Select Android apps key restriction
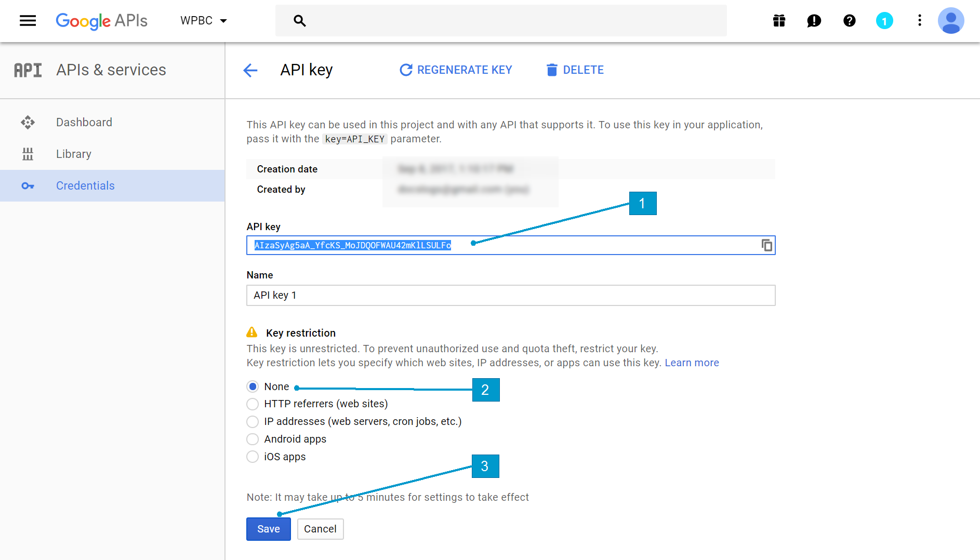 click(x=253, y=439)
